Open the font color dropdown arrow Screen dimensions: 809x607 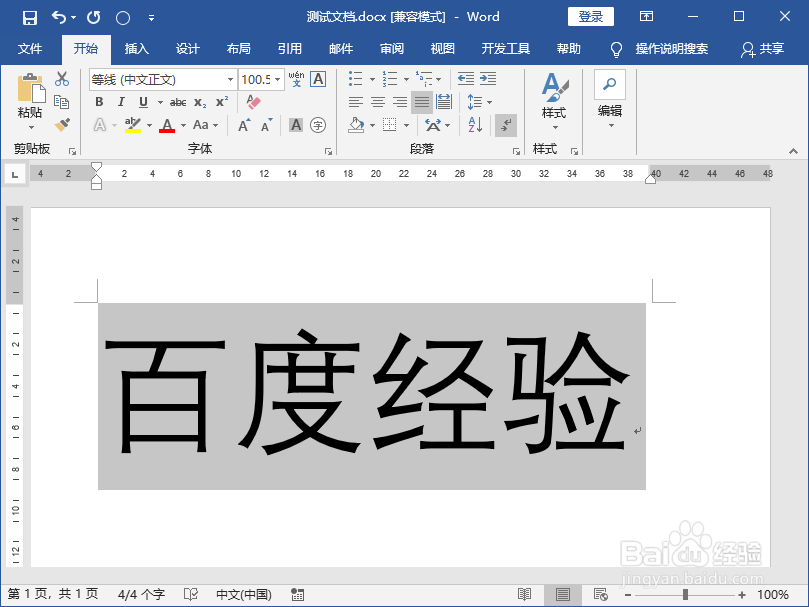[183, 125]
